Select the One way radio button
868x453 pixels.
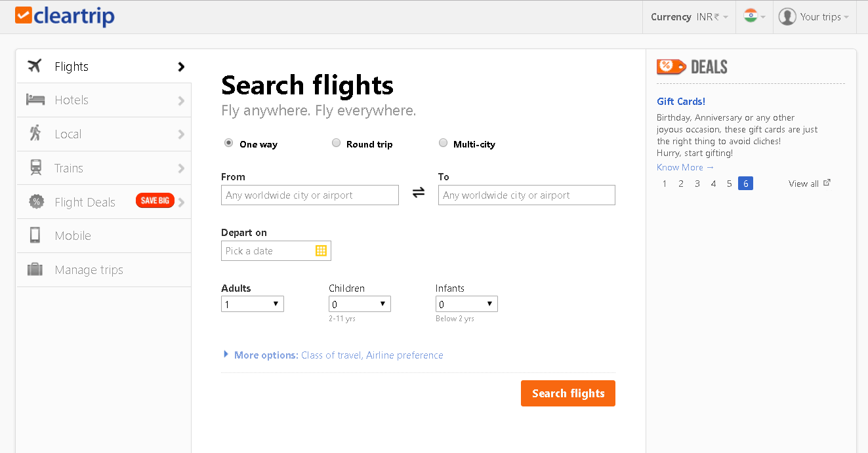point(228,143)
